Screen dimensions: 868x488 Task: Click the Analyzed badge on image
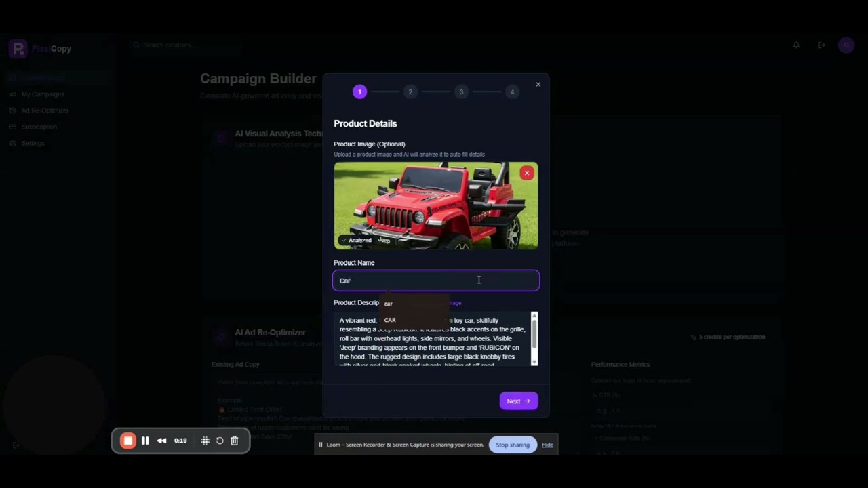click(x=357, y=240)
